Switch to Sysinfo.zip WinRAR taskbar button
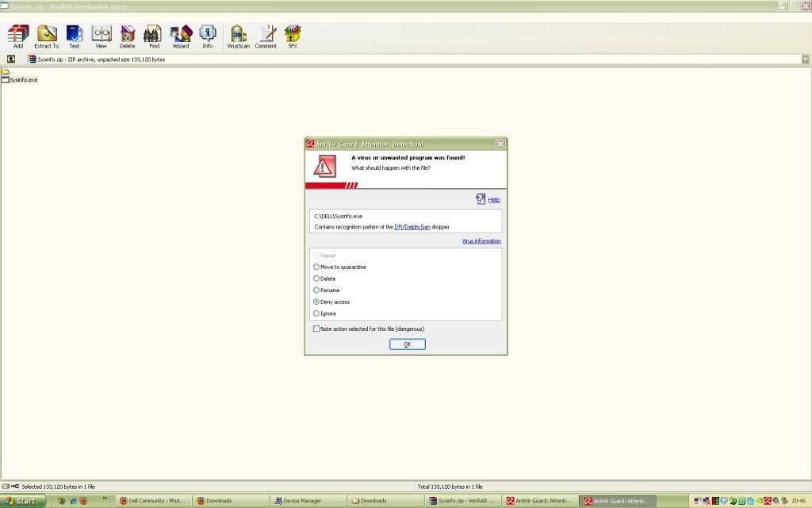The height and width of the screenshot is (508, 812). (x=463, y=501)
